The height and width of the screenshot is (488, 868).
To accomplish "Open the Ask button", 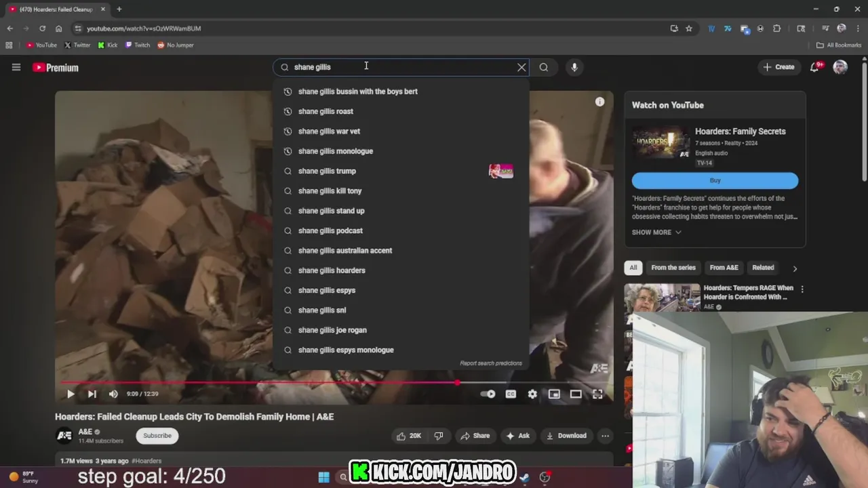I will [x=518, y=436].
